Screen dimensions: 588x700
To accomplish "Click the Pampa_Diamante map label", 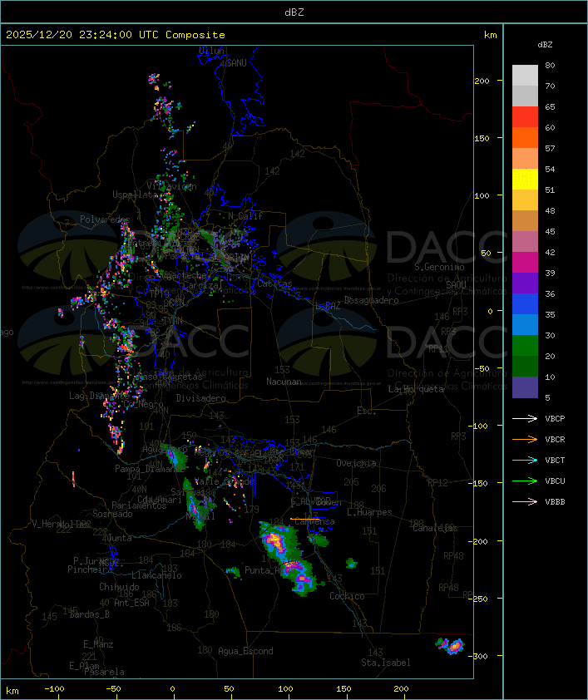I will point(150,469).
